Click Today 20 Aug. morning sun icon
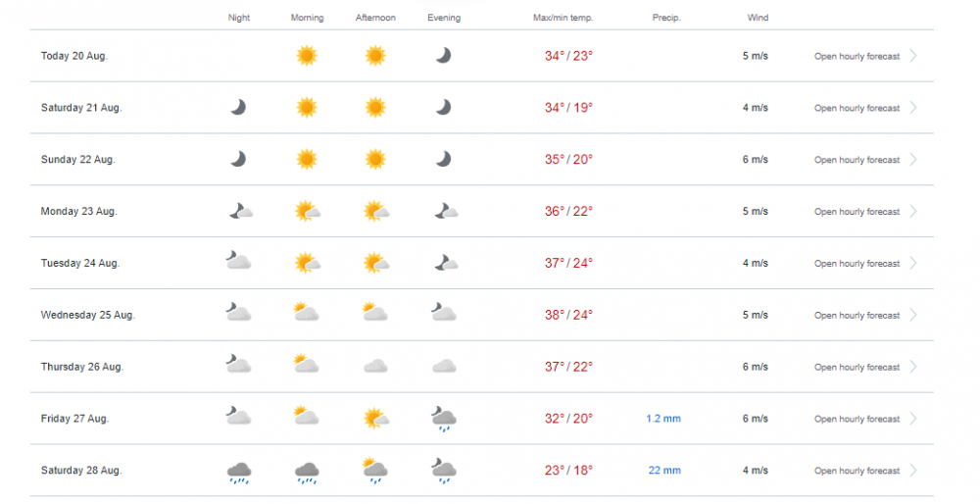 click(307, 56)
